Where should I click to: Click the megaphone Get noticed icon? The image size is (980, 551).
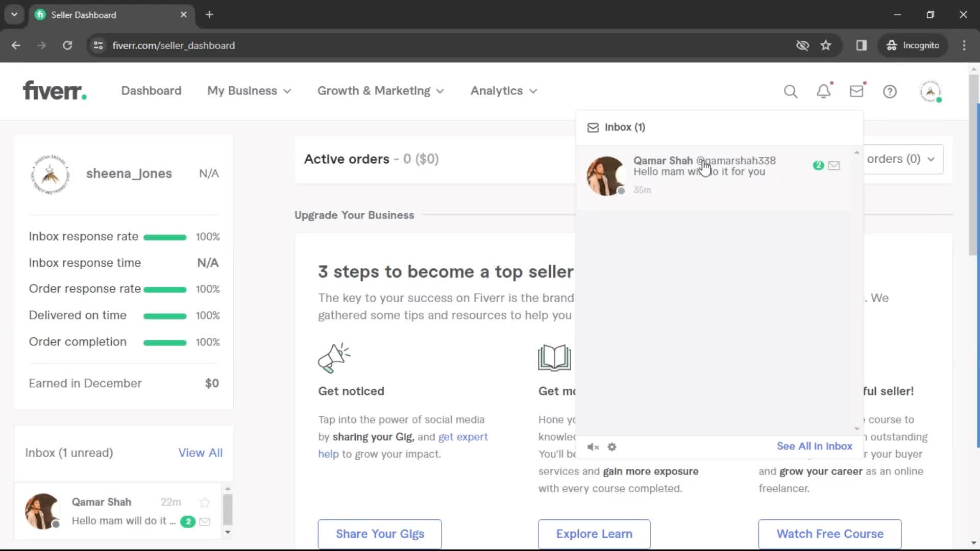[334, 358]
